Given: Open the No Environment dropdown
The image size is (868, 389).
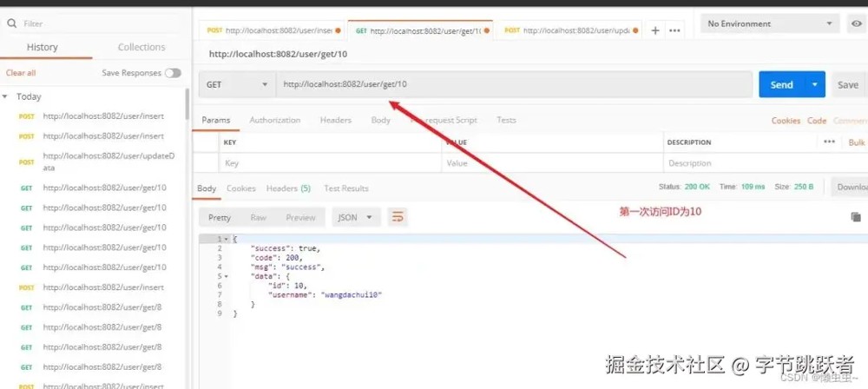Looking at the screenshot, I should click(x=770, y=23).
